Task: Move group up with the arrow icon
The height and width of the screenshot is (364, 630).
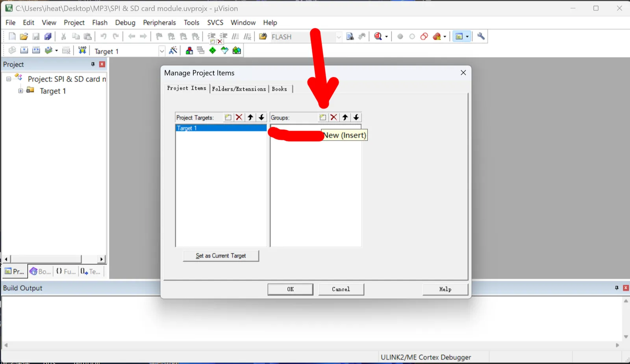Action: (x=345, y=117)
